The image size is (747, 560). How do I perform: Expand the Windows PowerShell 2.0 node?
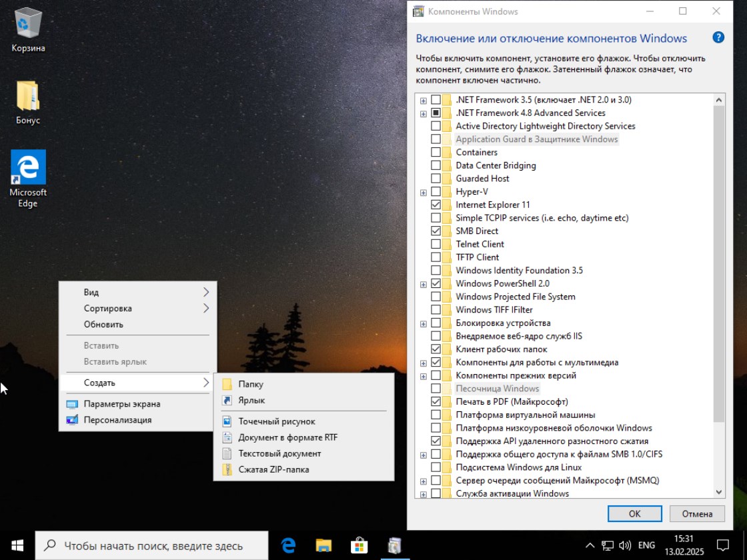coord(423,284)
